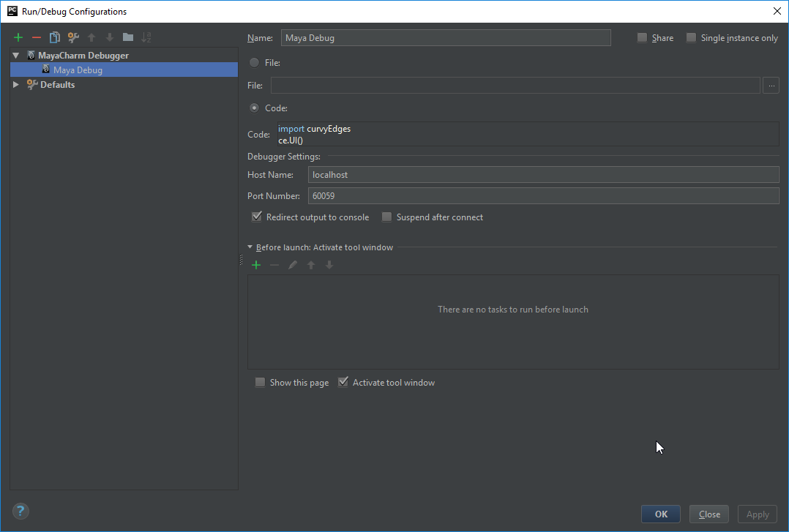Collapse the MayaCharm Debugger group
The width and height of the screenshot is (789, 532).
(15, 55)
